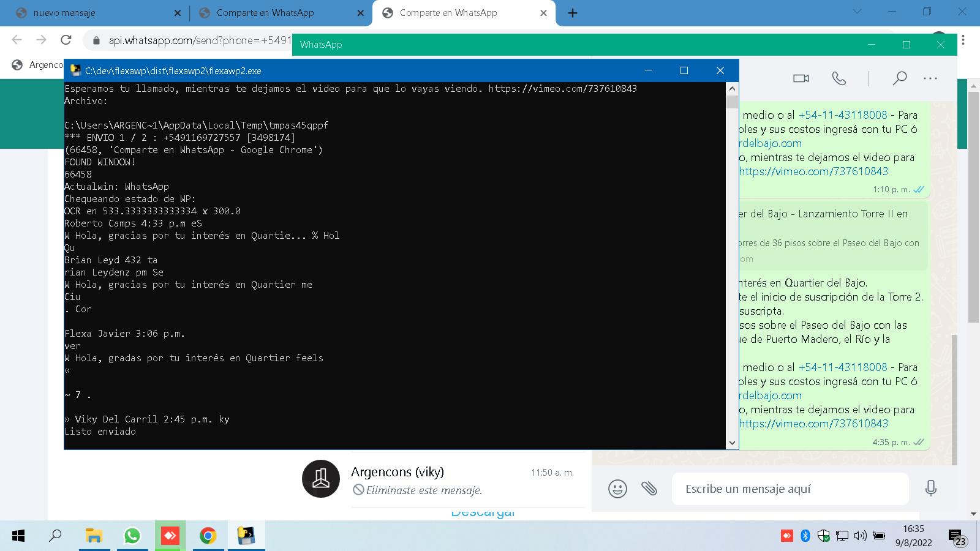Start a video call in WhatsApp

(x=801, y=78)
